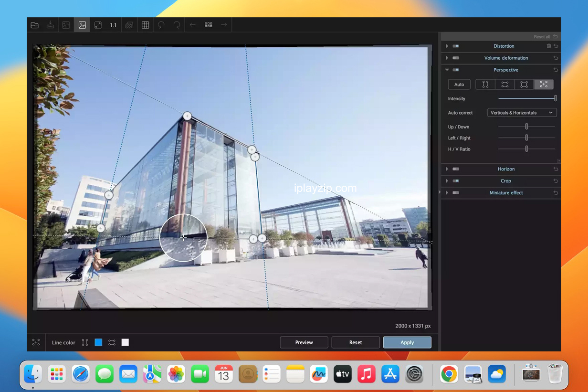Screen dimensions: 588x392
Task: Click the Apply button
Action: [x=407, y=342]
